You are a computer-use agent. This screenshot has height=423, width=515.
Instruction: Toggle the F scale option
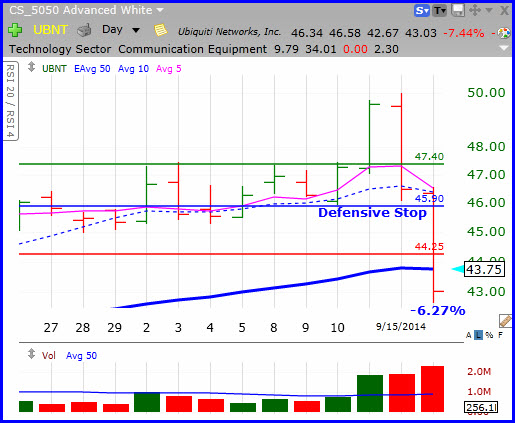[x=500, y=335]
